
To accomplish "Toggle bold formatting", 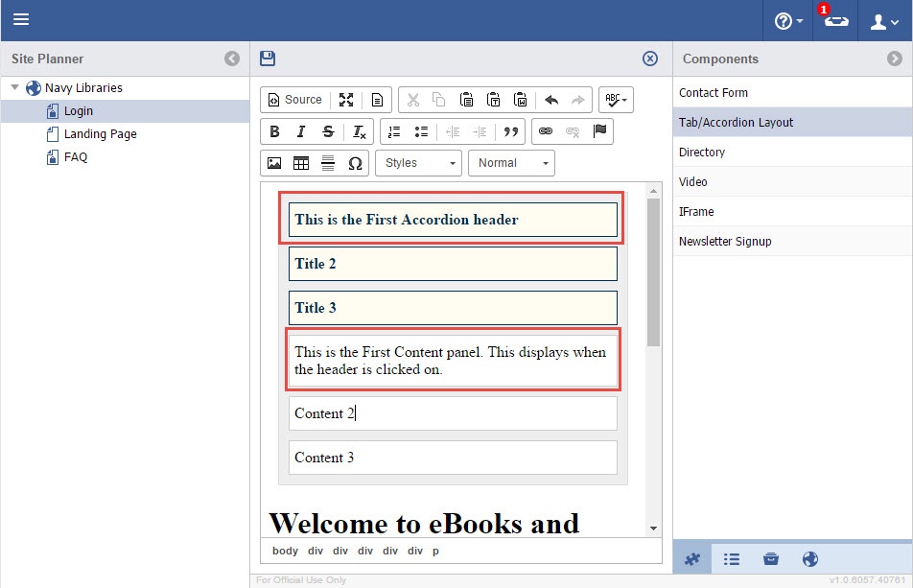I will 274,131.
